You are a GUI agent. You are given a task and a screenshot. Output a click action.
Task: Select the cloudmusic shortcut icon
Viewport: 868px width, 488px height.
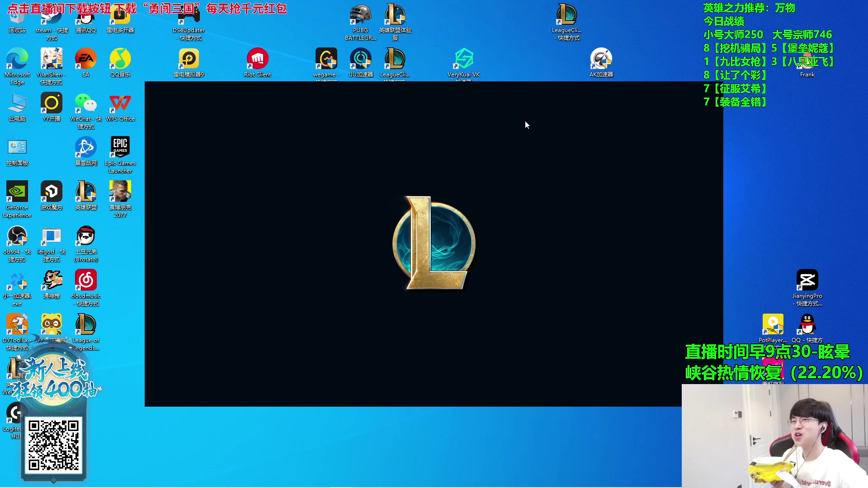(x=86, y=287)
